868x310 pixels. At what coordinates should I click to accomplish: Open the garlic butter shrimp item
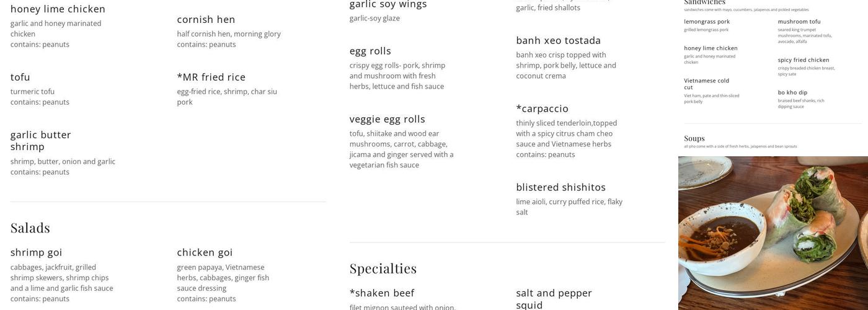click(x=41, y=141)
